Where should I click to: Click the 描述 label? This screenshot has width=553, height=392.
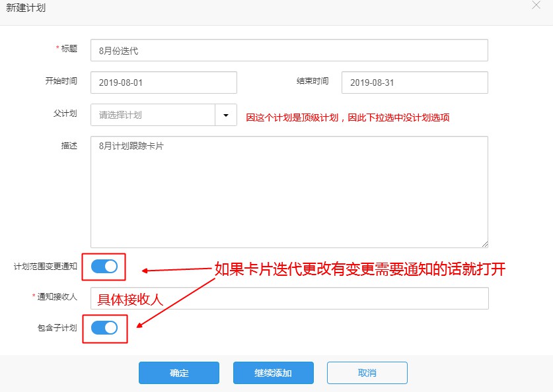69,146
